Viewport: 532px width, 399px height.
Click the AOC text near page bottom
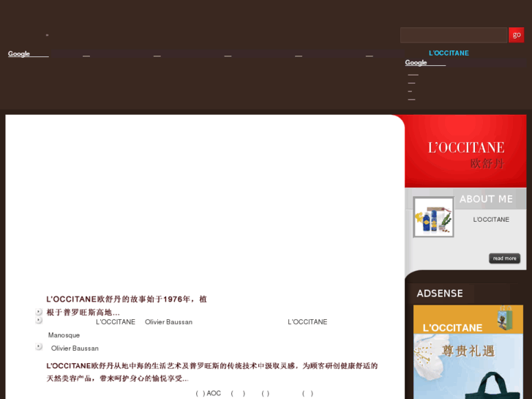click(x=214, y=393)
